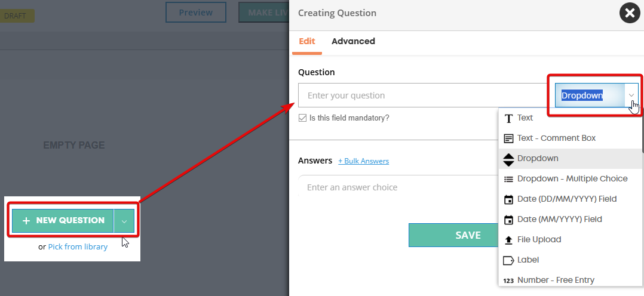Open the Bulk Answers link
This screenshot has width=644, height=296.
point(363,161)
